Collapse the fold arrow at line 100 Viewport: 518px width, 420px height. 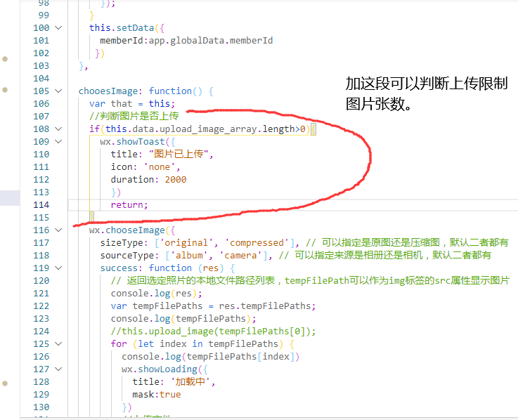[x=58, y=28]
